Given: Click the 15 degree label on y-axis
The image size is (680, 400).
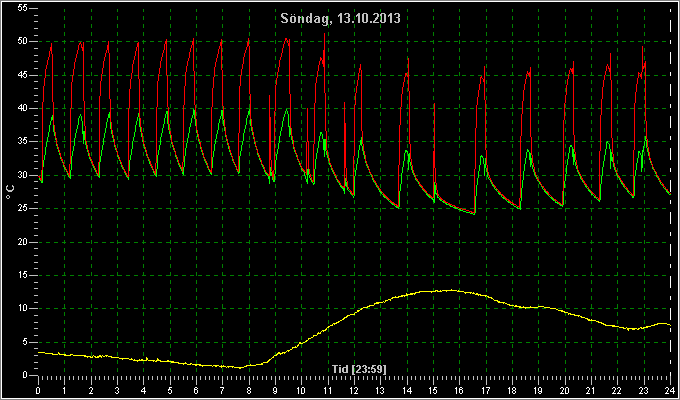Looking at the screenshot, I should coord(23,275).
